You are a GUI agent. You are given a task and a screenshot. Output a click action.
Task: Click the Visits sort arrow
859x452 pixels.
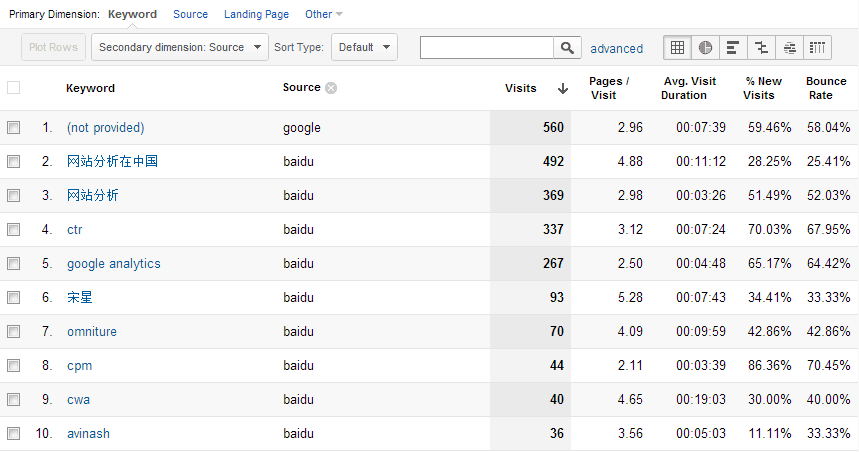[563, 88]
